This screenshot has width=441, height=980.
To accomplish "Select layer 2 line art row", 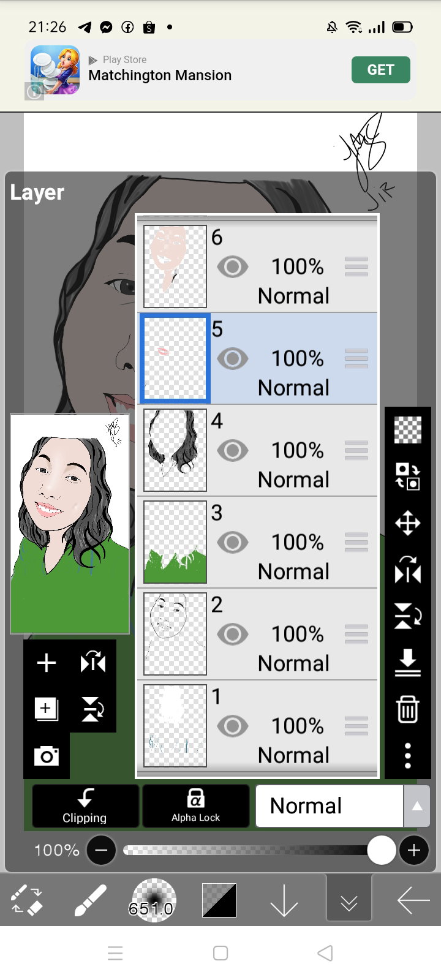I will tap(258, 634).
